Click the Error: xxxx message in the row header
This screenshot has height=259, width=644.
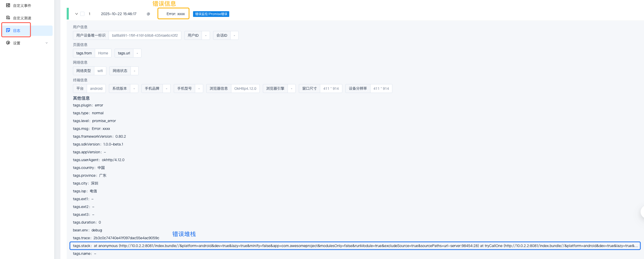176,14
